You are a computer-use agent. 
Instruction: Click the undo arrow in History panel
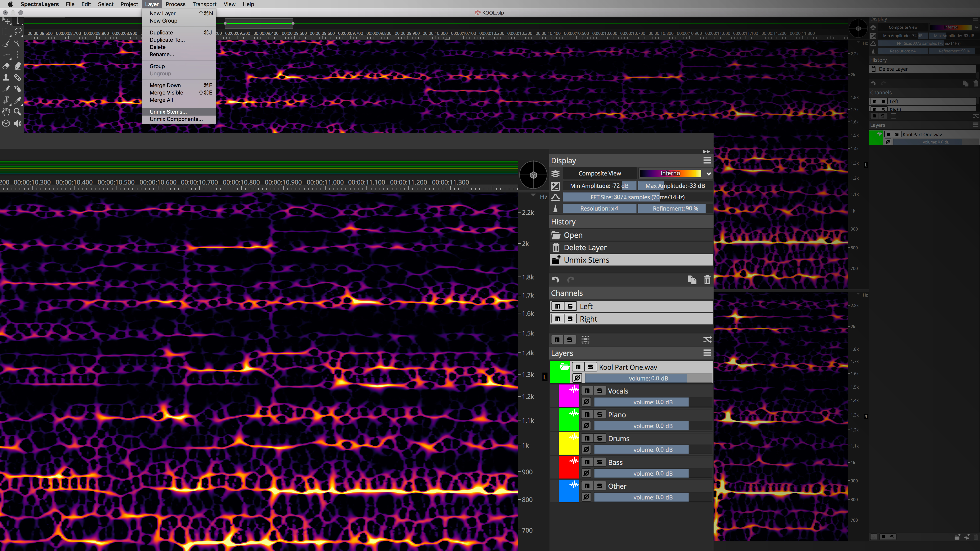[x=555, y=280]
